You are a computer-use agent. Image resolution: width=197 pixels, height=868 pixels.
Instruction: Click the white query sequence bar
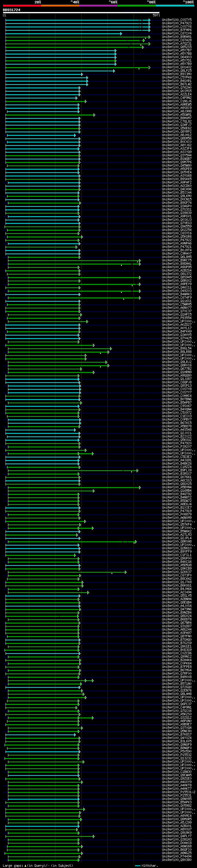pos(81,12)
